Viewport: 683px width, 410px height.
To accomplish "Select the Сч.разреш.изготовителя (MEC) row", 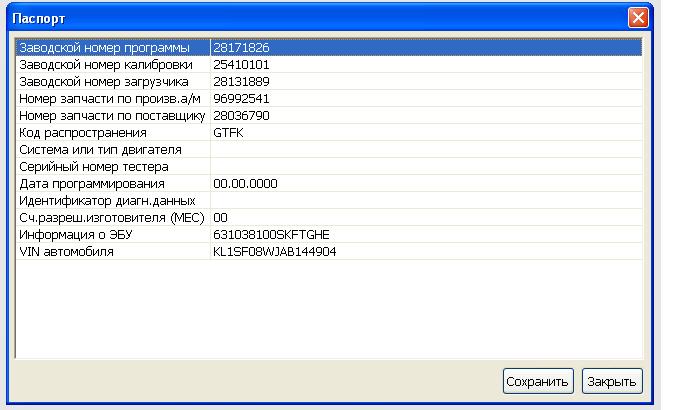I will click(x=110, y=218).
